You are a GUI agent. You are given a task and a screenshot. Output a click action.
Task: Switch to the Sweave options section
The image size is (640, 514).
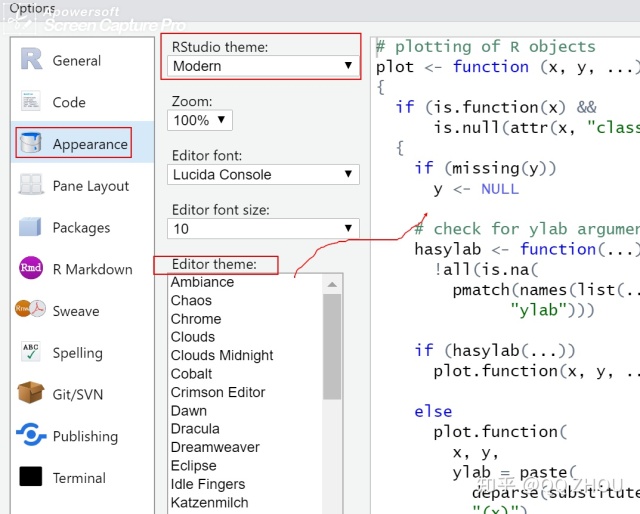pyautogui.click(x=82, y=310)
